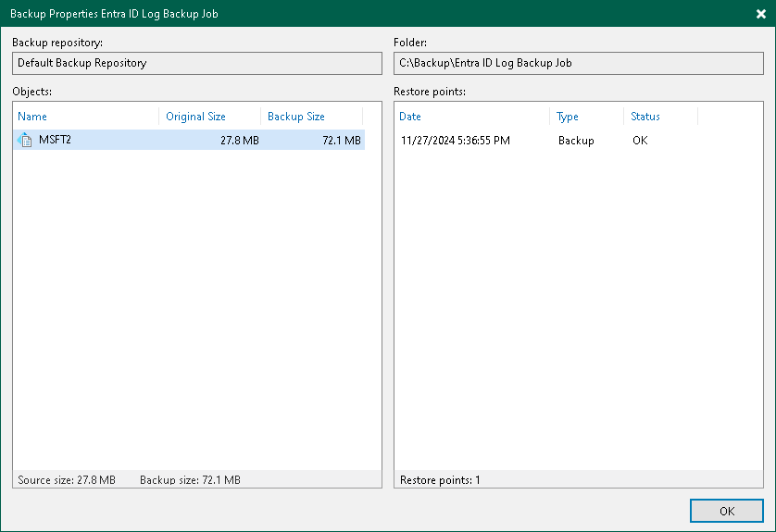This screenshot has height=532, width=776.
Task: Click the Backup size: 72.1 MB summary
Action: tap(190, 479)
